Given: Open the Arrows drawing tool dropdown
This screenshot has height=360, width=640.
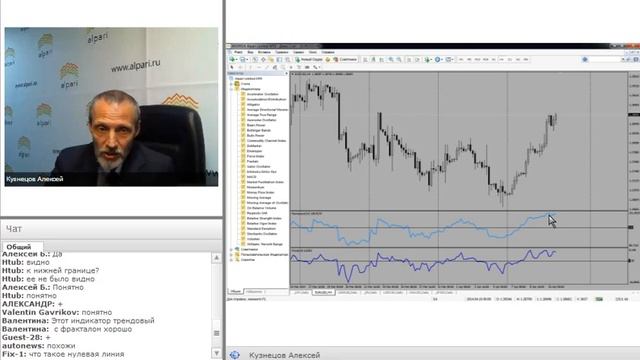Looking at the screenshot, I should (x=317, y=67).
